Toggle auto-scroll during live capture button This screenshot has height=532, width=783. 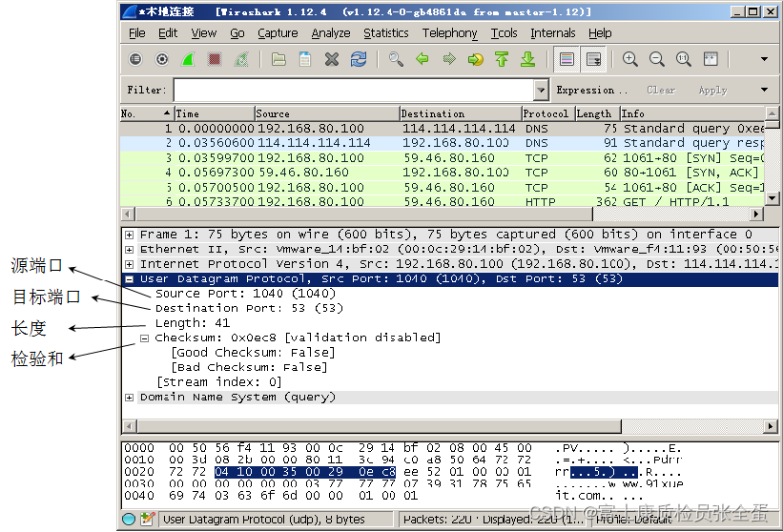pos(594,59)
